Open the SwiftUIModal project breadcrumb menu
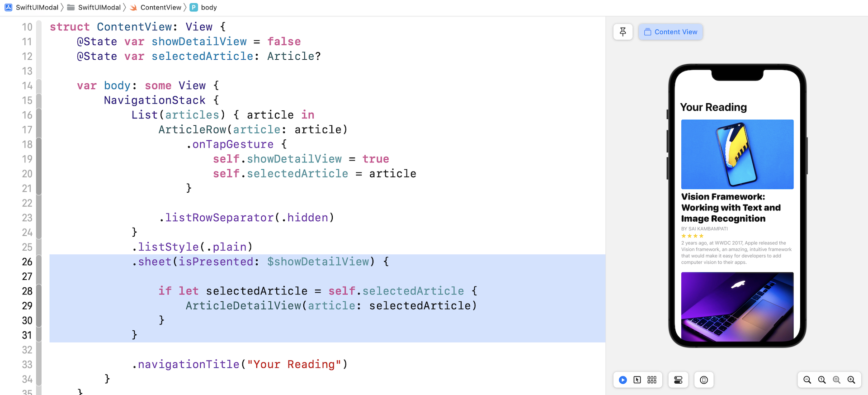The width and height of the screenshot is (868, 395). click(37, 7)
